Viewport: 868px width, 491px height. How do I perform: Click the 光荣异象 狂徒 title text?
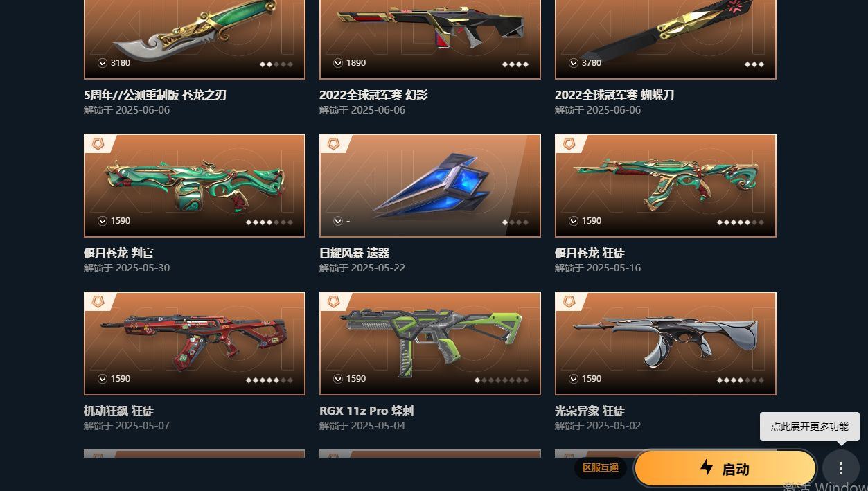click(x=590, y=411)
